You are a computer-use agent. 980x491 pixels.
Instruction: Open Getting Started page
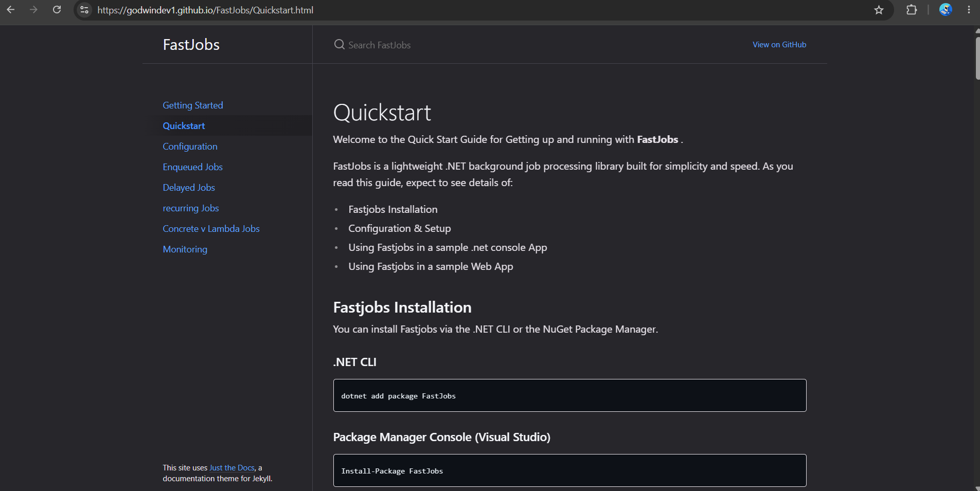pyautogui.click(x=193, y=105)
